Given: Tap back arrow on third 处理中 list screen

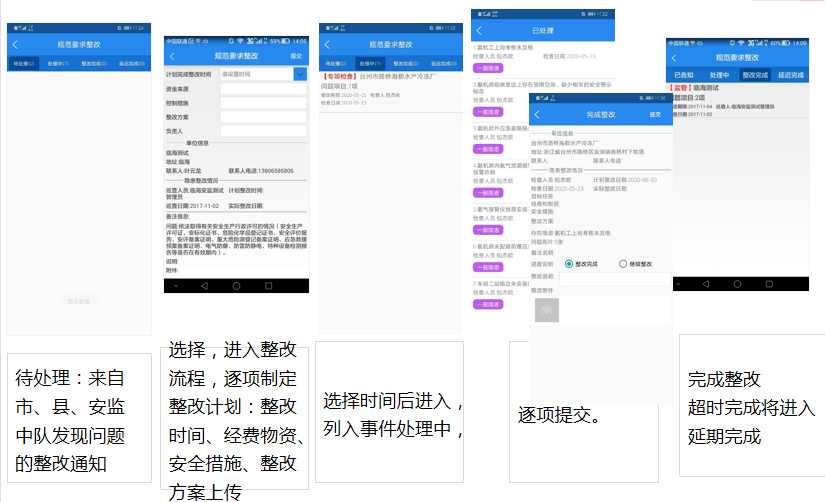Looking at the screenshot, I should (x=327, y=45).
